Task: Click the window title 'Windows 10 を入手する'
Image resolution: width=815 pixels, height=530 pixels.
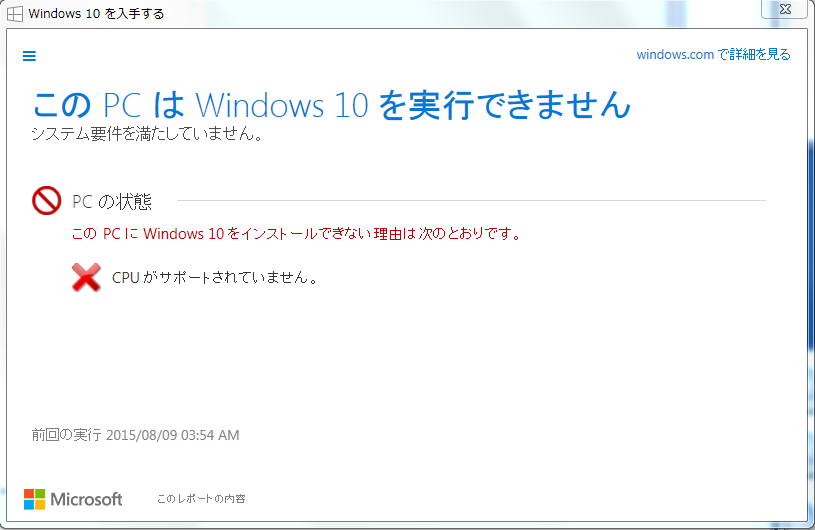Action: pos(96,14)
